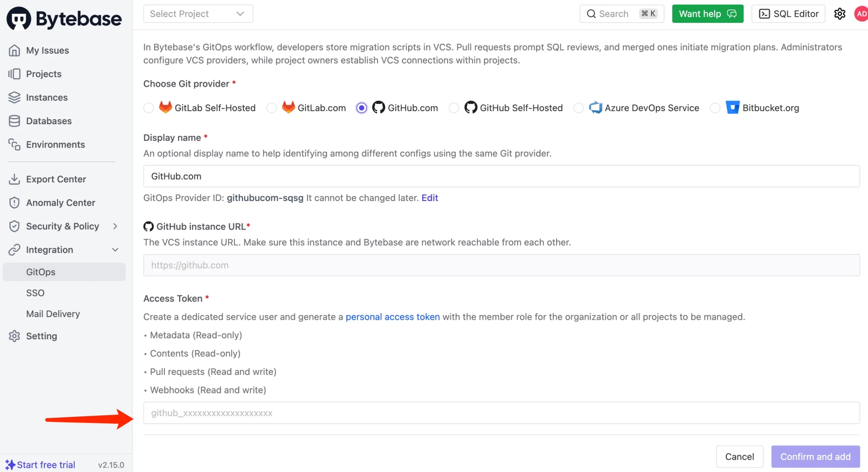Viewport: 868px width, 472px height.
Task: Click the Start free trial sparkle icon
Action: pyautogui.click(x=10, y=465)
